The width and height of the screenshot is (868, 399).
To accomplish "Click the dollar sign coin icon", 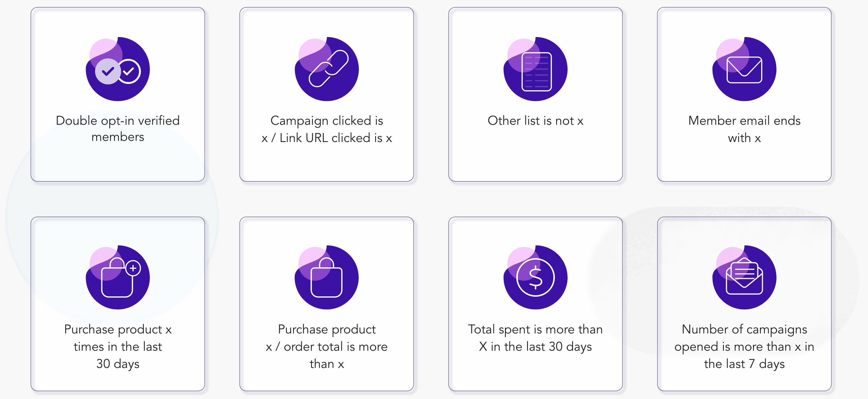I will pyautogui.click(x=535, y=277).
